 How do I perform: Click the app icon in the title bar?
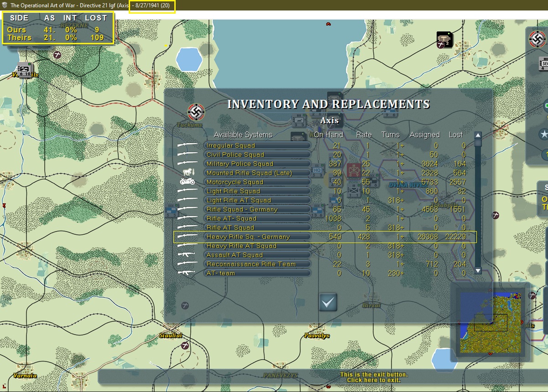tap(5, 5)
